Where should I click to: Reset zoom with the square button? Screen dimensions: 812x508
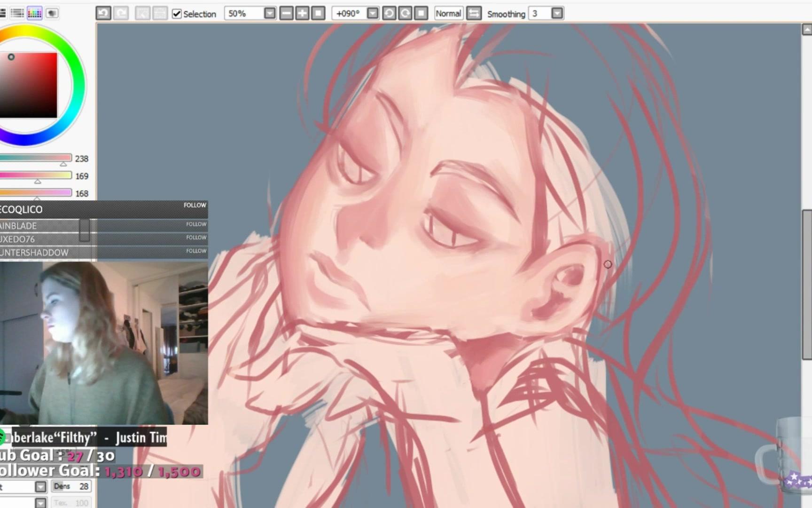(318, 13)
